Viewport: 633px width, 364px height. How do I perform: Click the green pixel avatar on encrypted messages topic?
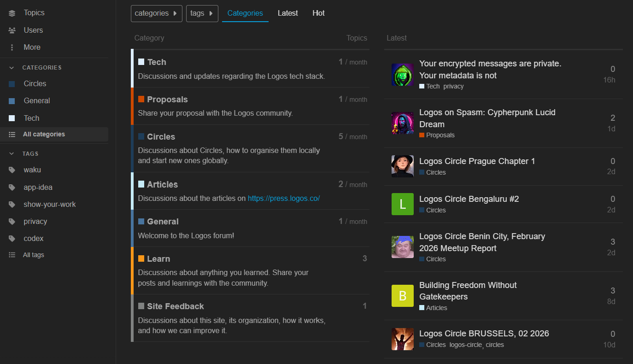[402, 74]
